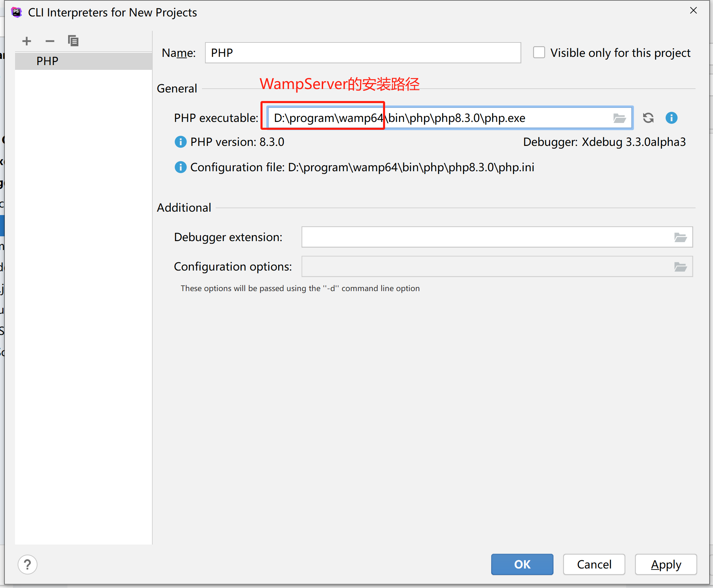Select PHP interpreter in the list
Screen dimensions: 713x588
[x=48, y=61]
